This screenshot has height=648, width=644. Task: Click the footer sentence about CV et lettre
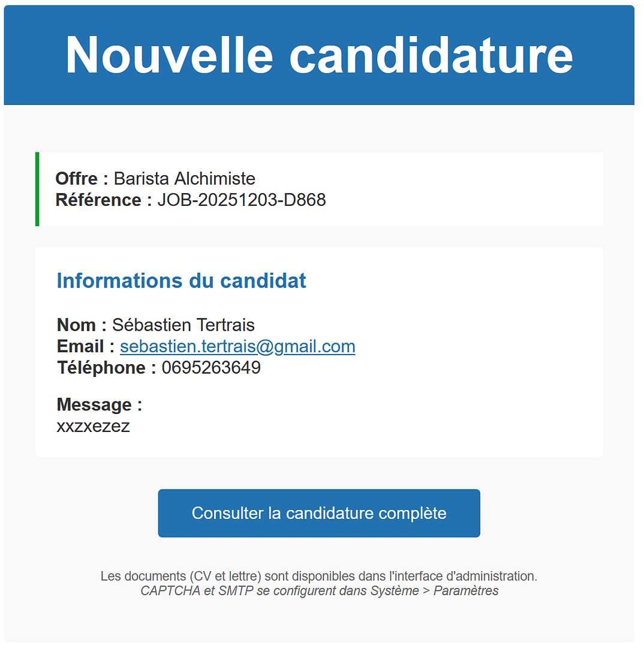pyautogui.click(x=319, y=577)
